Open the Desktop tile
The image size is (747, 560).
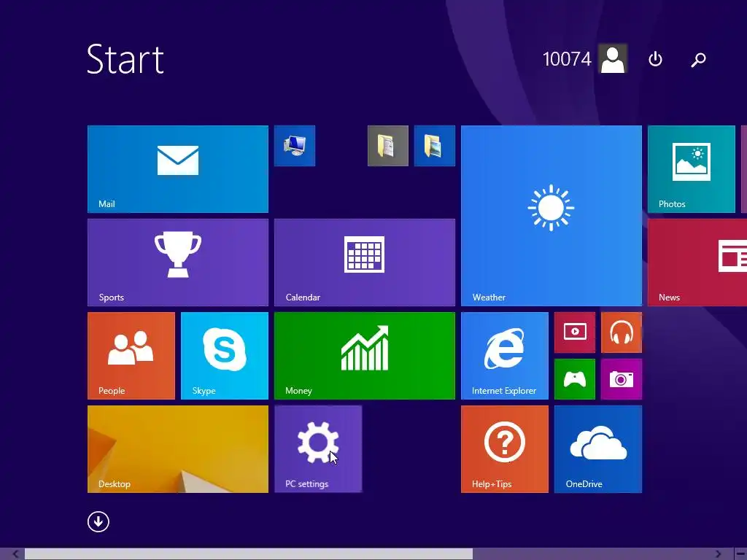[x=178, y=449]
